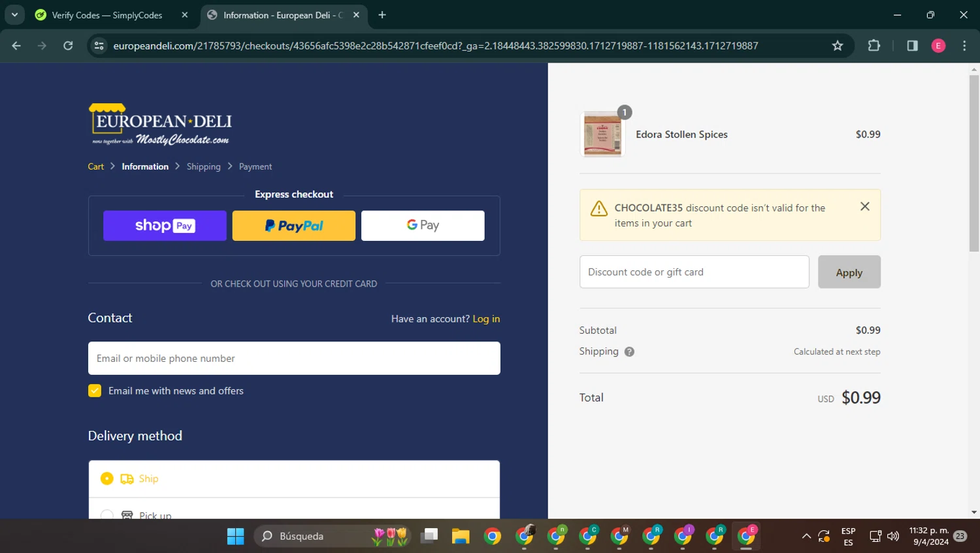
Task: Click the Shipping breadcrumb step
Action: click(x=204, y=166)
